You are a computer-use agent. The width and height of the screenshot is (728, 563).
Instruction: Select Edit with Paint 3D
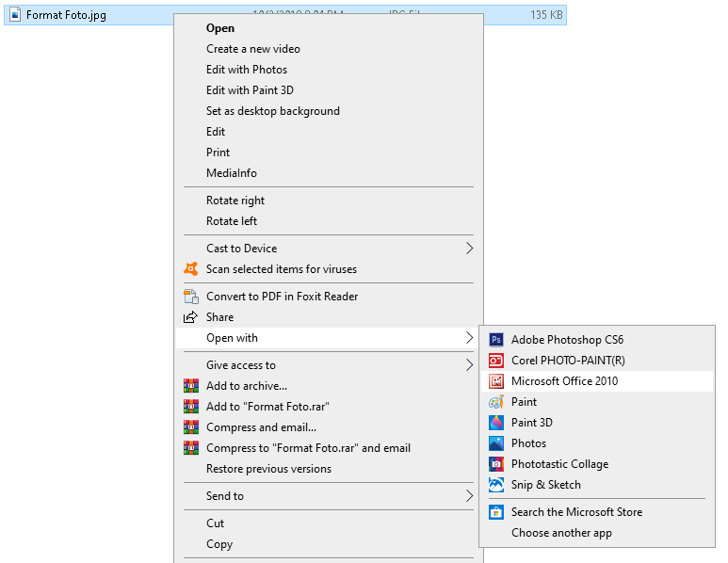point(250,90)
